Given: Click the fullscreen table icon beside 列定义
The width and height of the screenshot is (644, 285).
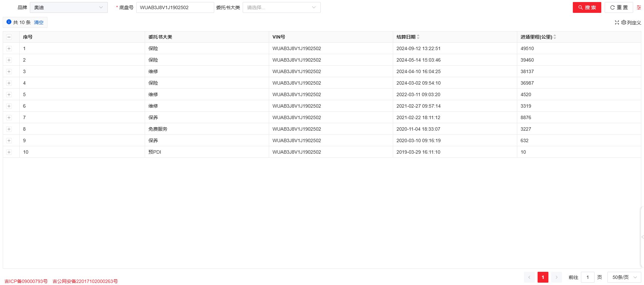Looking at the screenshot, I should pos(617,23).
